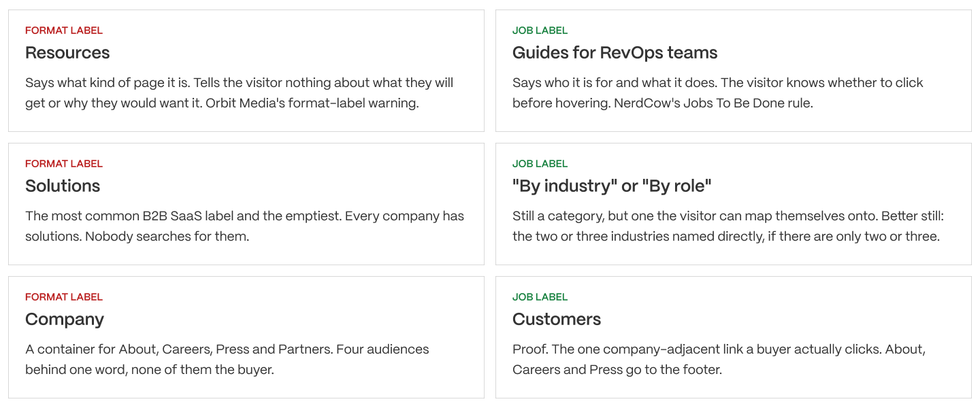Viewport: 980px width, 408px height.
Task: Click the description about About, Careers, Press and Partners
Action: (227, 360)
